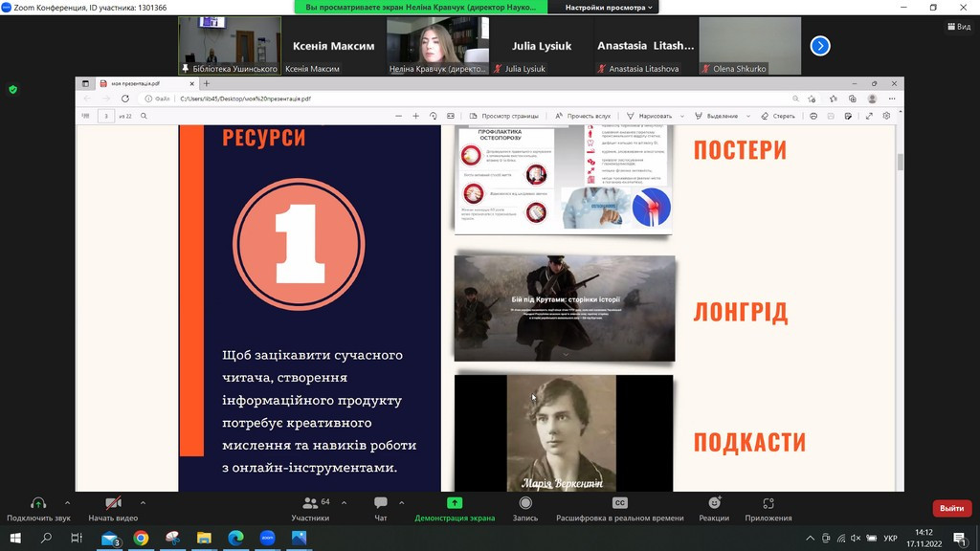The width and height of the screenshot is (980, 551).
Task: Toggle Подключить звук audio connection
Action: [x=38, y=509]
